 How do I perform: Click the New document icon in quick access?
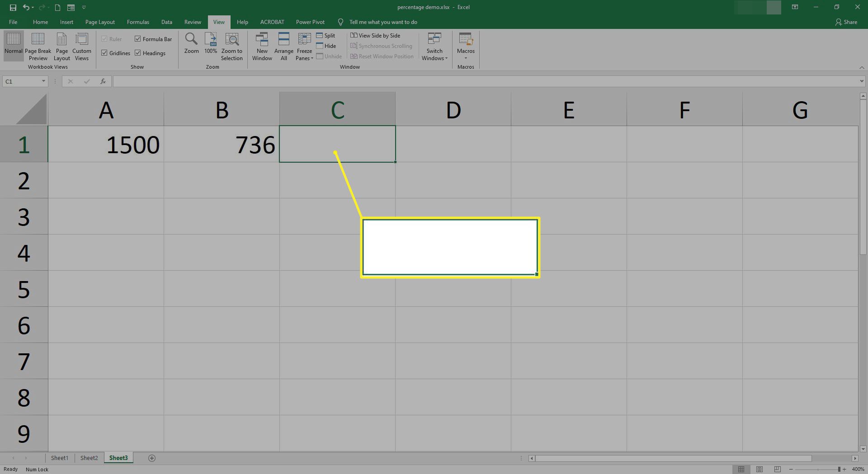[57, 7]
